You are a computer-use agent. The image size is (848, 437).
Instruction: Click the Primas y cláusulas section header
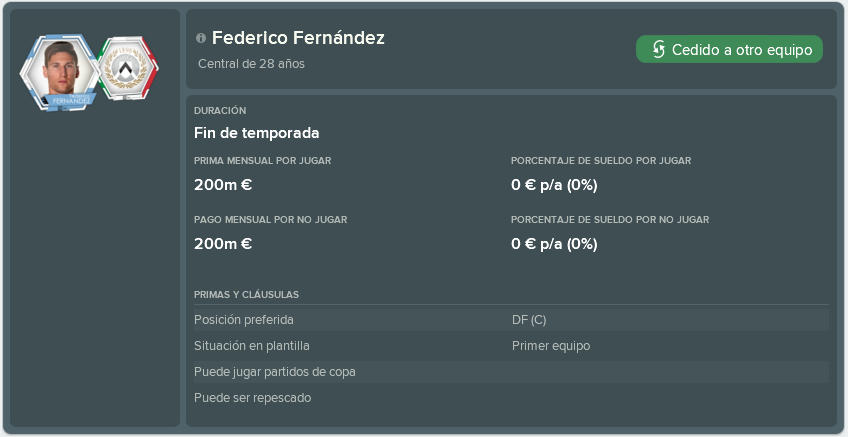247,295
